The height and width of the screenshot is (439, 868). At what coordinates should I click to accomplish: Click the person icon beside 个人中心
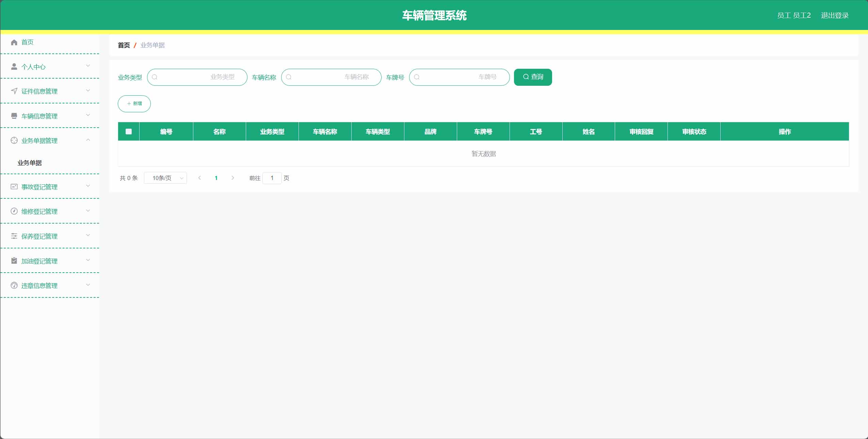pos(14,66)
